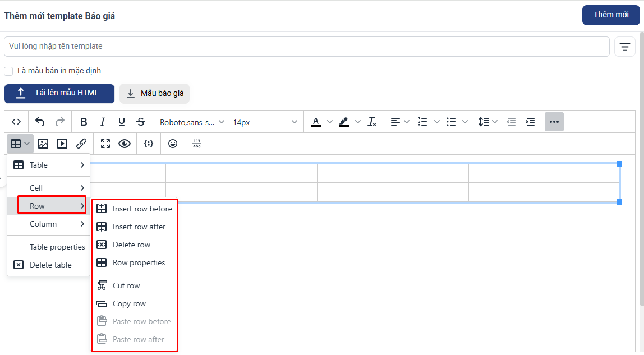Click the fullscreen editor icon
Screen dimensions: 644x355
pos(105,144)
